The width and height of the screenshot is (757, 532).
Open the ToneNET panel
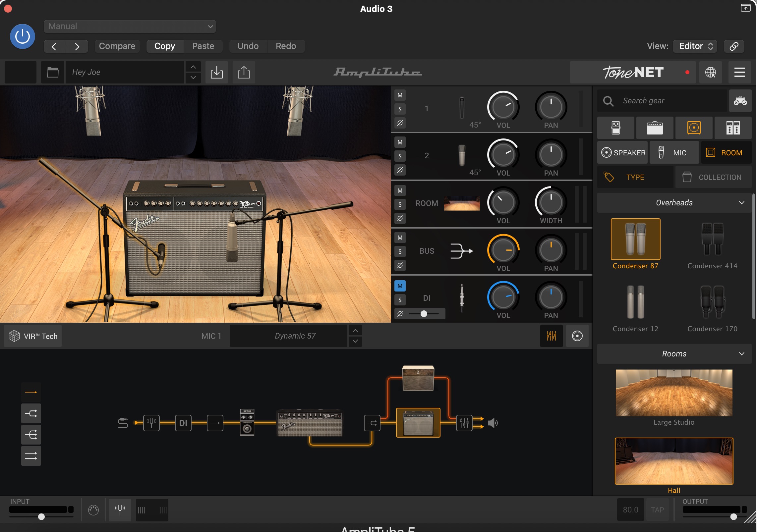pyautogui.click(x=633, y=72)
